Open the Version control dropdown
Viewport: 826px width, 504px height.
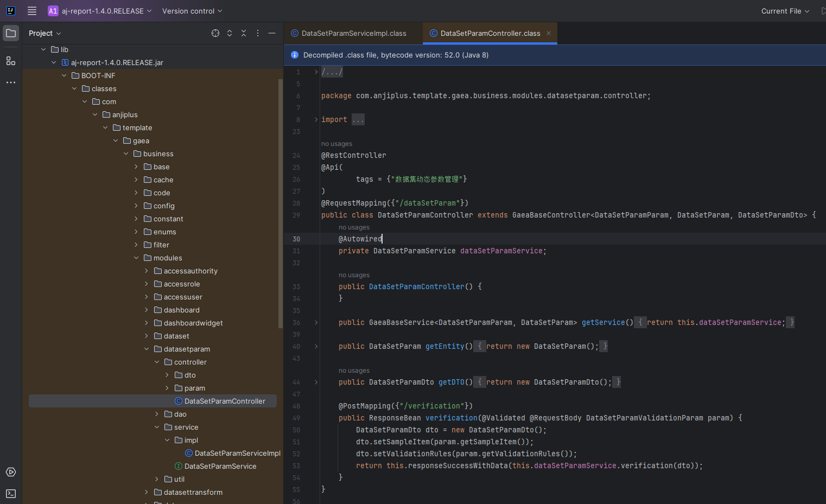click(192, 11)
